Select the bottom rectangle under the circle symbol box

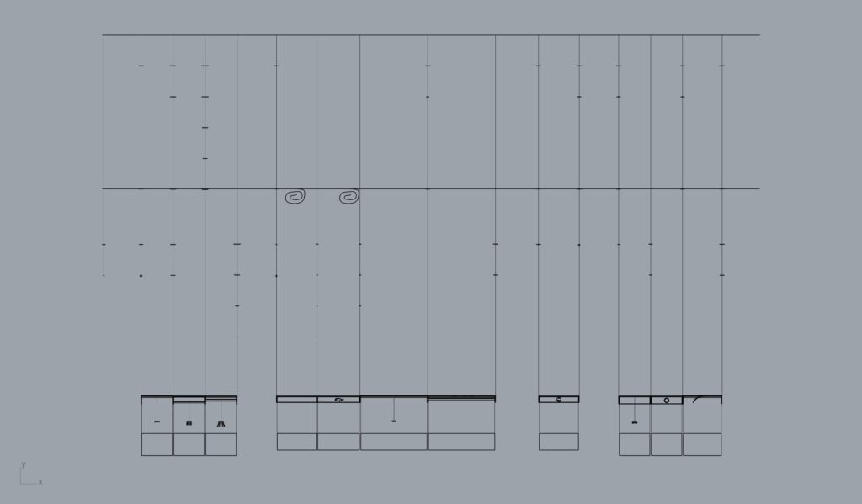coord(667,444)
